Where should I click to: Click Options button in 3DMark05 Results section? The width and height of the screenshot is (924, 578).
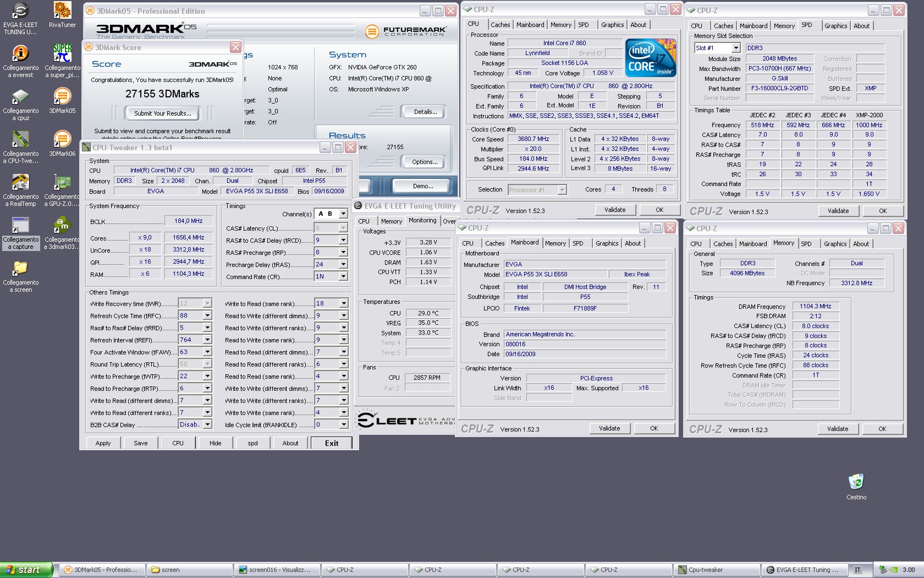[x=425, y=162]
